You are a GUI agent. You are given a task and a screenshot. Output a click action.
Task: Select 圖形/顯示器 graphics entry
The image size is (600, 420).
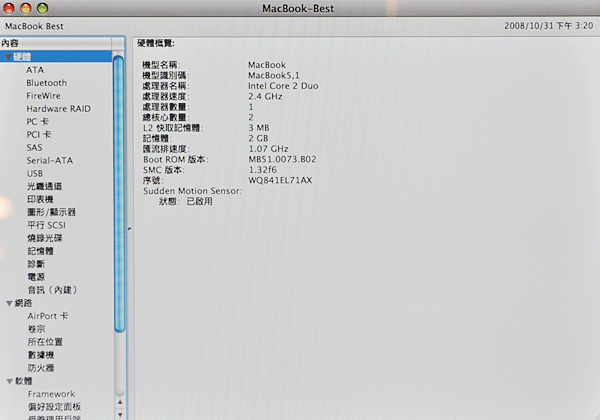51,212
